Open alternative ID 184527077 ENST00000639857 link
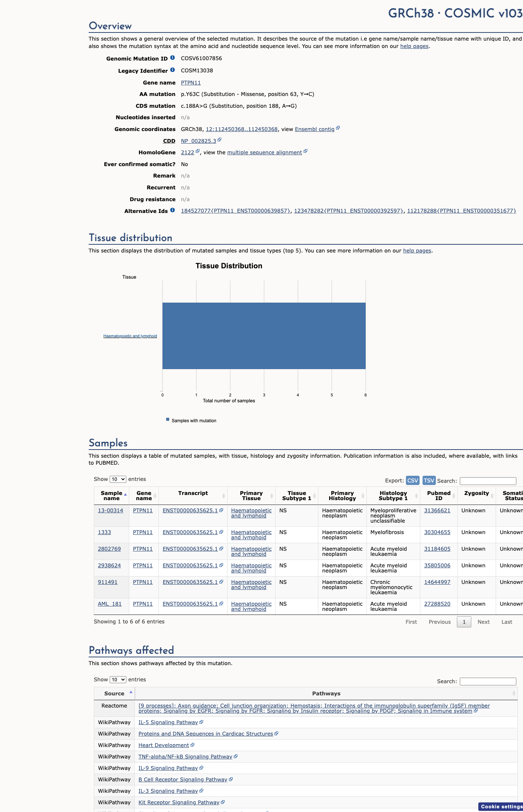 (236, 211)
